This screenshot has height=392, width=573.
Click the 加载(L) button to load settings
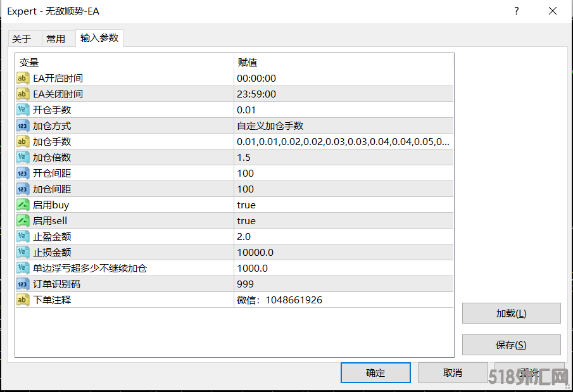(x=511, y=313)
